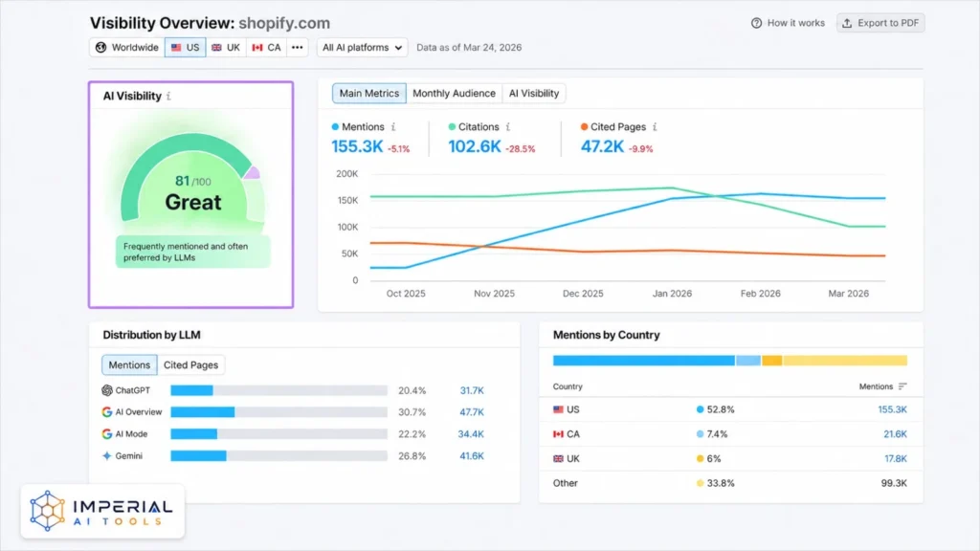Select the Mentions tab in Distribution by LLM
Image resolution: width=980 pixels, height=551 pixels.
(129, 364)
